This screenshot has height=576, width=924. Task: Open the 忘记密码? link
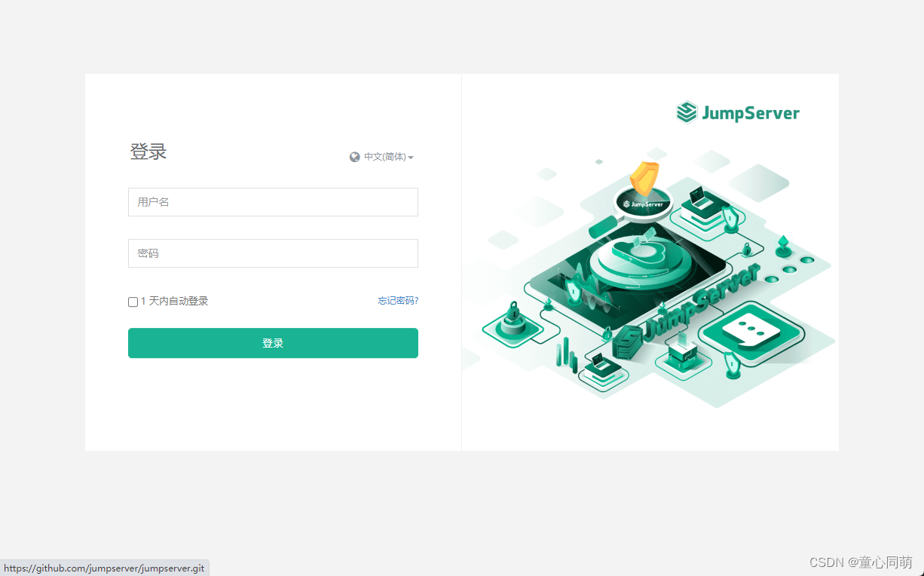(398, 300)
